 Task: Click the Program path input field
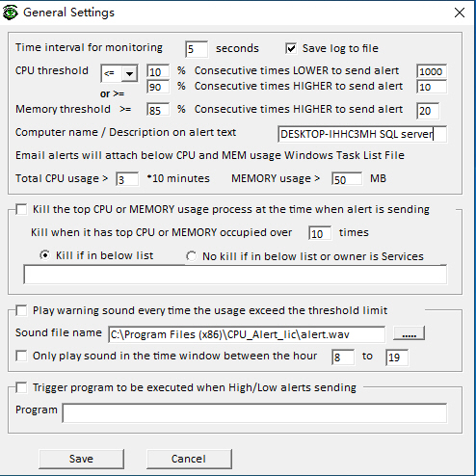point(254,413)
